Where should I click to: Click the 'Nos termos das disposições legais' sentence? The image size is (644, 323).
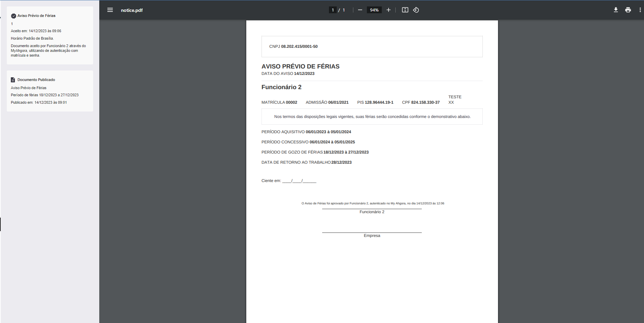372,117
